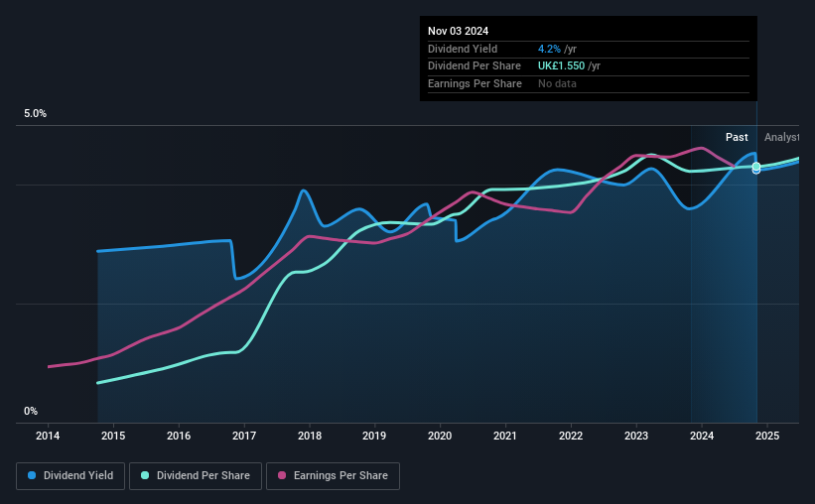Click the pink Earnings Per Share legend dot
Image resolution: width=815 pixels, height=504 pixels.
pos(282,475)
